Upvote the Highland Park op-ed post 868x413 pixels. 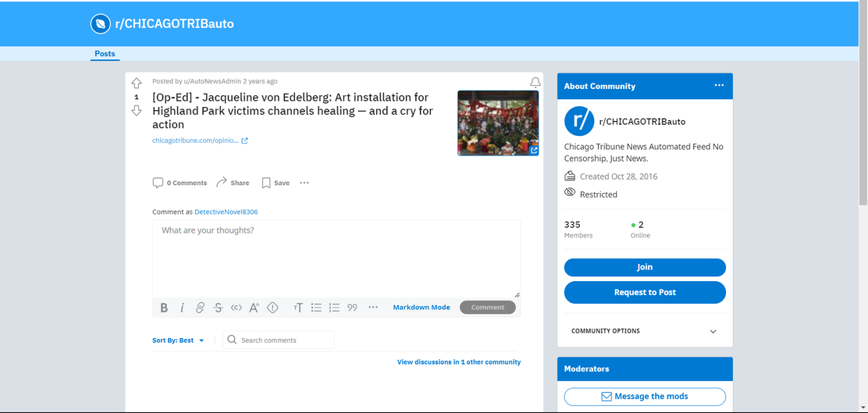[x=136, y=84]
